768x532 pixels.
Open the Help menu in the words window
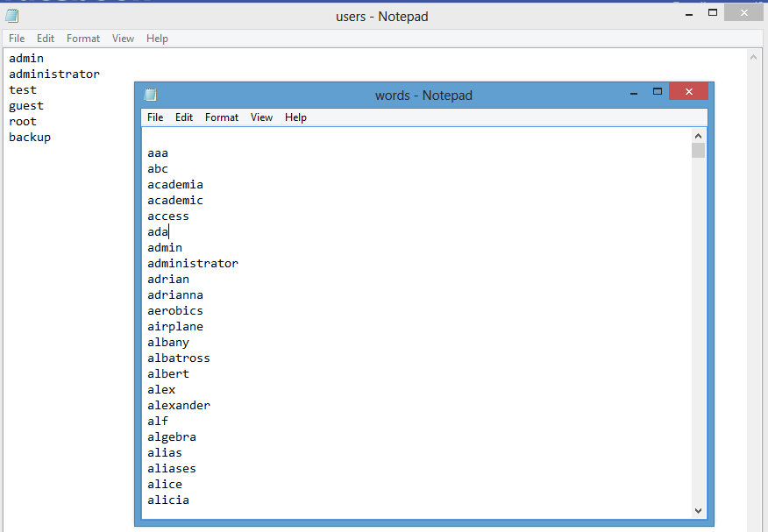pos(295,117)
